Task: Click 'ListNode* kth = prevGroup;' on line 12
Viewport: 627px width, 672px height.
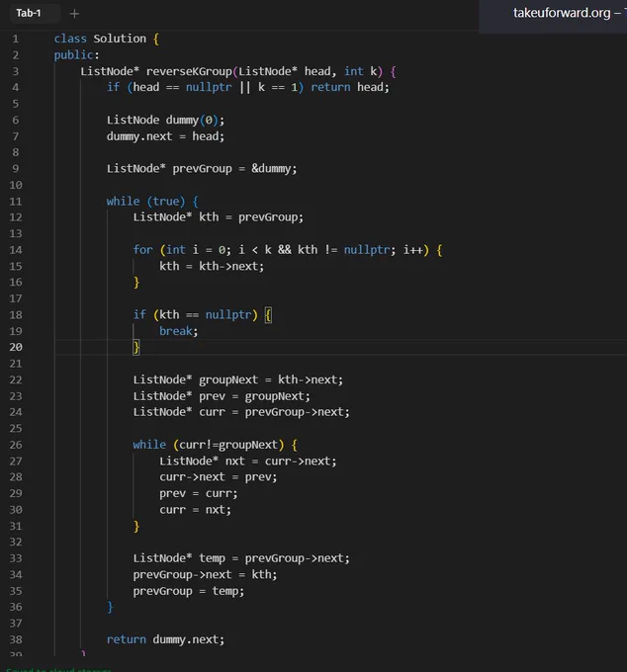Action: point(219,217)
